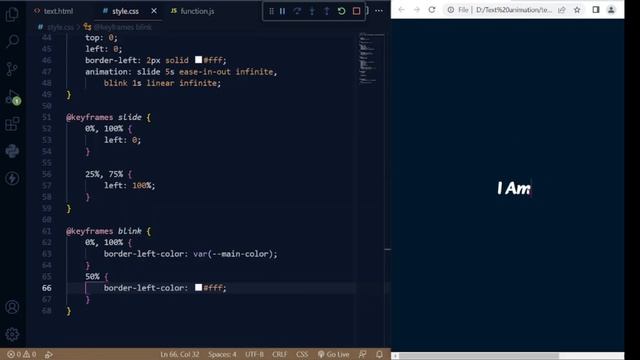Viewport: 640px width, 360px height.
Task: Click '@keyframes blink' on line 61
Action: click(x=104, y=231)
